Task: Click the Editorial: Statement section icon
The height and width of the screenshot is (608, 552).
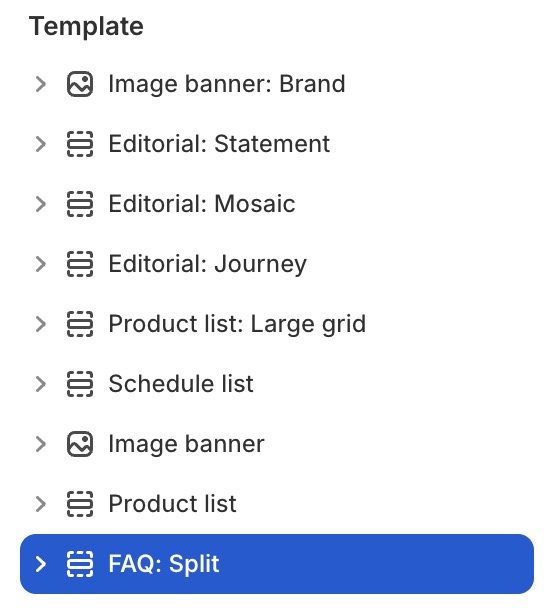Action: point(80,144)
